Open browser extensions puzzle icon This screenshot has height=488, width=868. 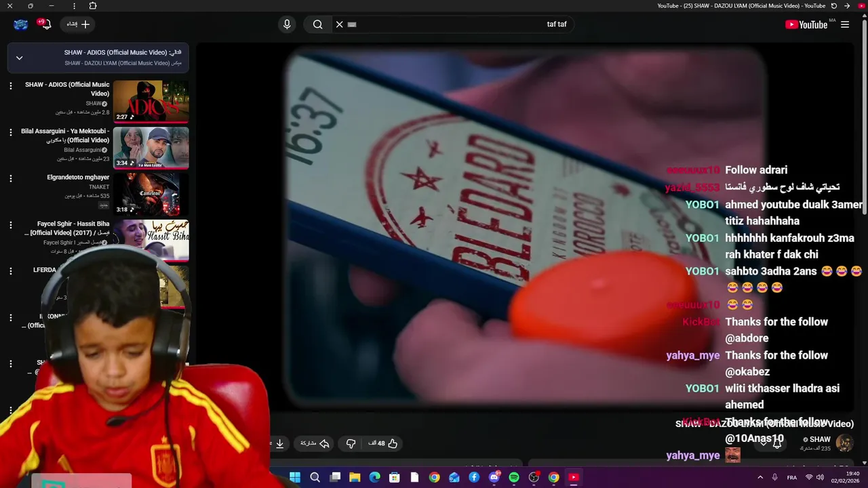pyautogui.click(x=93, y=5)
